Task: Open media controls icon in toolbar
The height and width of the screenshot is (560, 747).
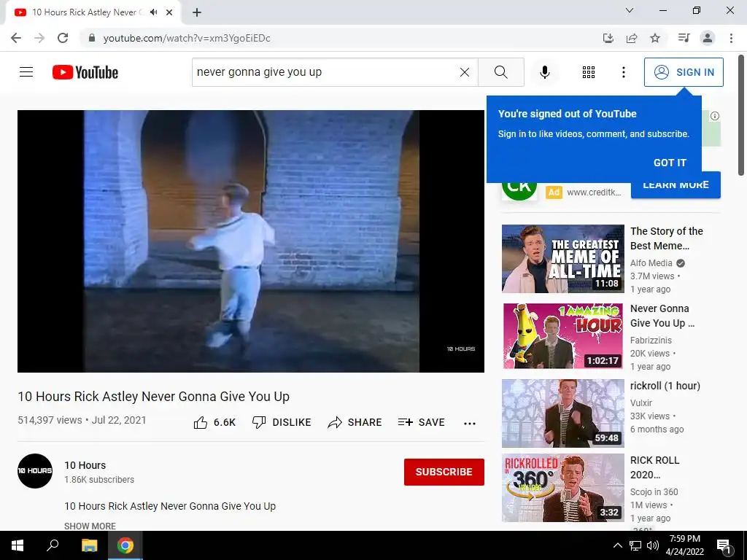Action: [684, 38]
